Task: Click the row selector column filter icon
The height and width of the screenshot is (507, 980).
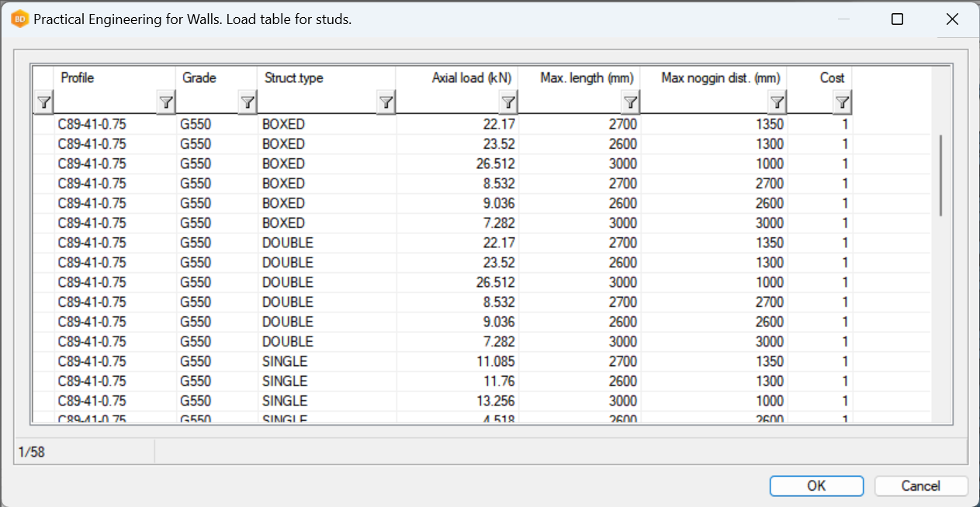Action: tap(44, 102)
